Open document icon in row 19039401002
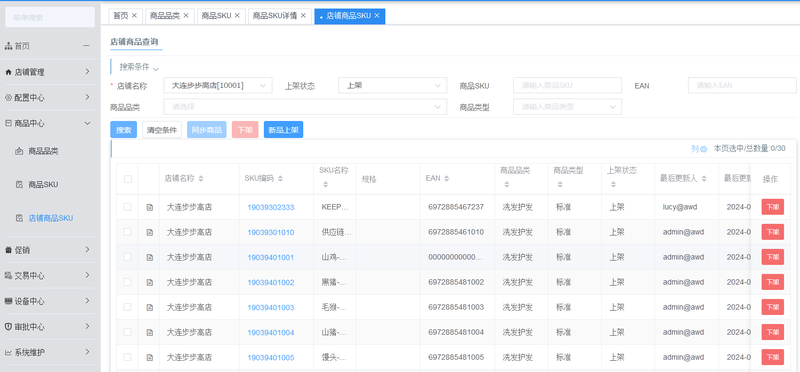This screenshot has width=800, height=372. coord(149,282)
